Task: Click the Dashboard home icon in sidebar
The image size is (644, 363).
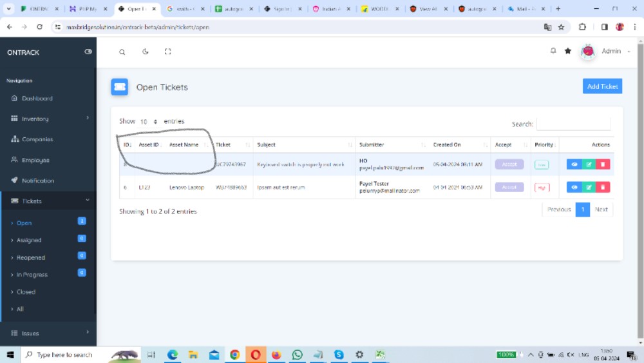Action: click(15, 99)
